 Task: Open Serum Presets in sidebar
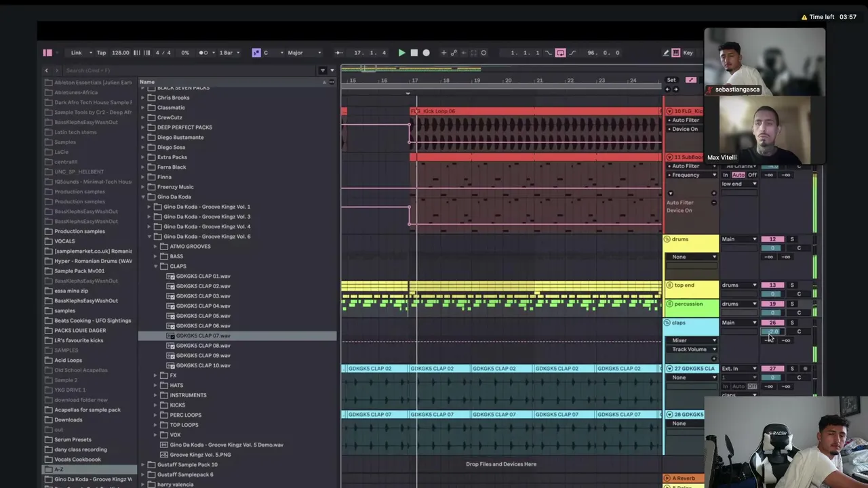[73, 439]
